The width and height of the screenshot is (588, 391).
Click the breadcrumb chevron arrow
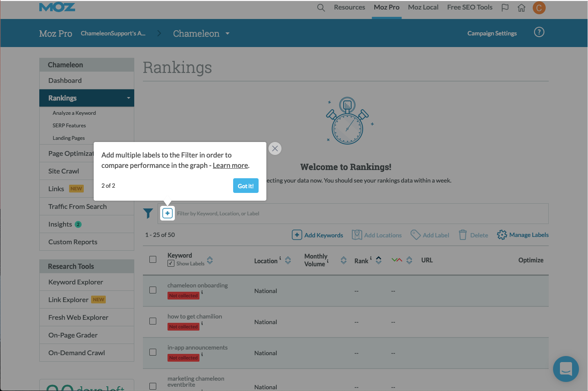tap(159, 33)
